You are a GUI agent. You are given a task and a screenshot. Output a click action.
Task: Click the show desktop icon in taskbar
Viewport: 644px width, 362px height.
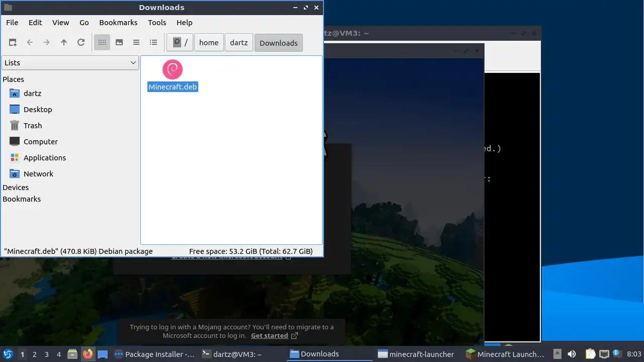click(x=103, y=354)
